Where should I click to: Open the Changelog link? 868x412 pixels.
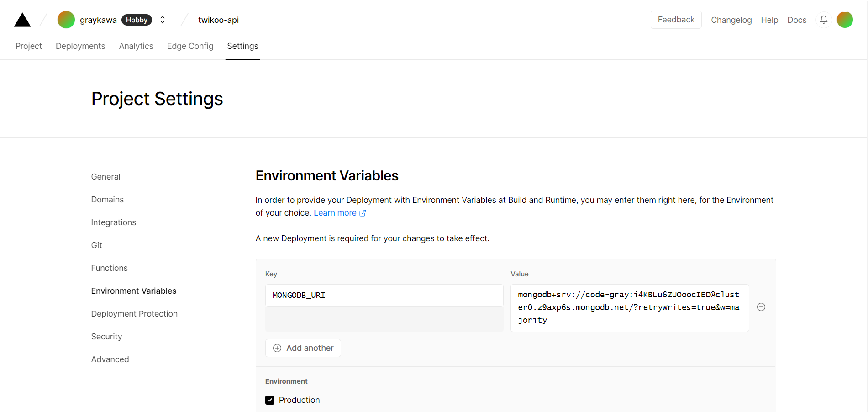(x=731, y=20)
